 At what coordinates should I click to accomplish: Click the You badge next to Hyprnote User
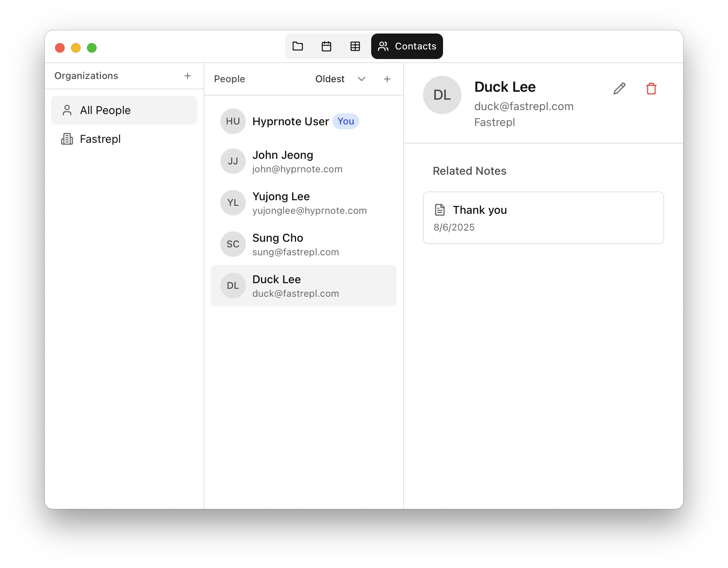[x=345, y=121]
